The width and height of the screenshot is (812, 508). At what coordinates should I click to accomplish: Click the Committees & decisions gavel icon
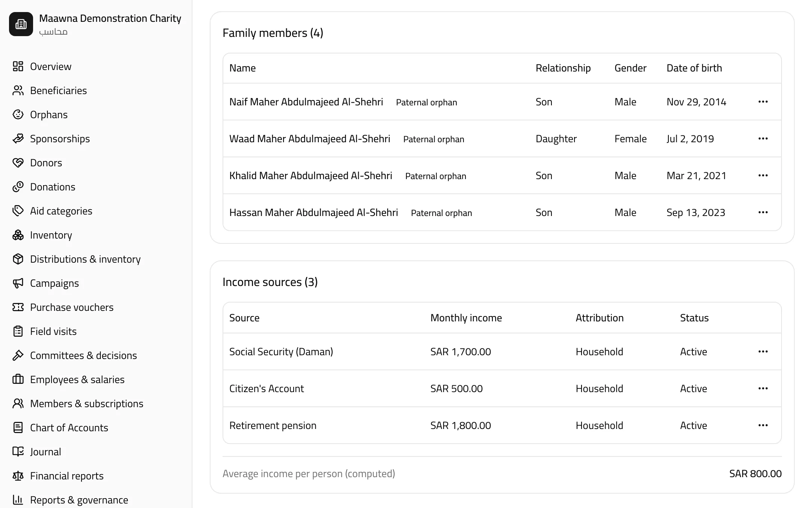click(18, 356)
